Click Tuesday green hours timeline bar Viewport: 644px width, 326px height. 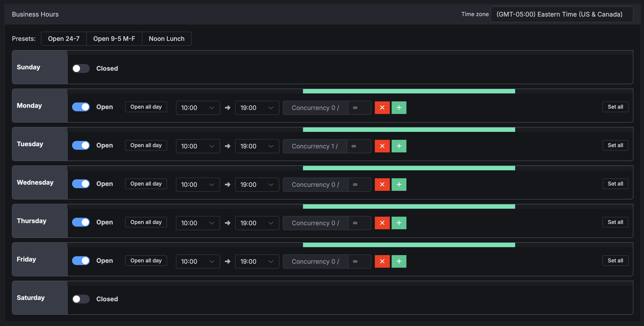point(409,130)
